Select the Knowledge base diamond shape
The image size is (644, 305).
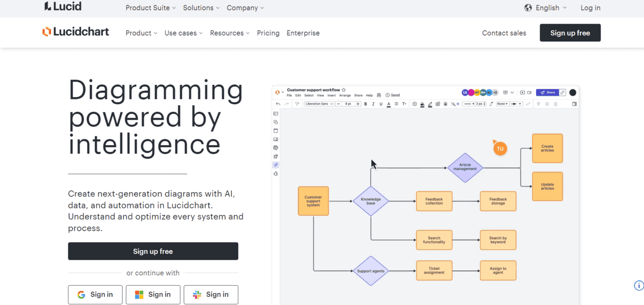tap(370, 201)
